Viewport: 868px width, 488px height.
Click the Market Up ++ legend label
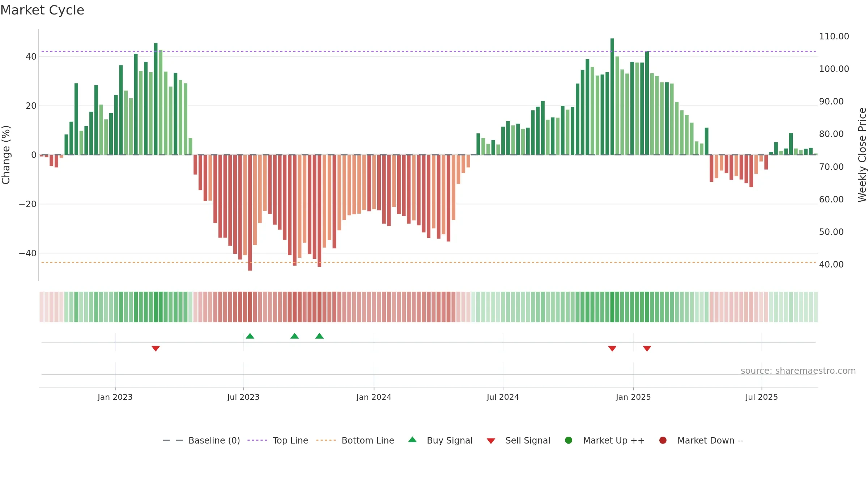[614, 440]
